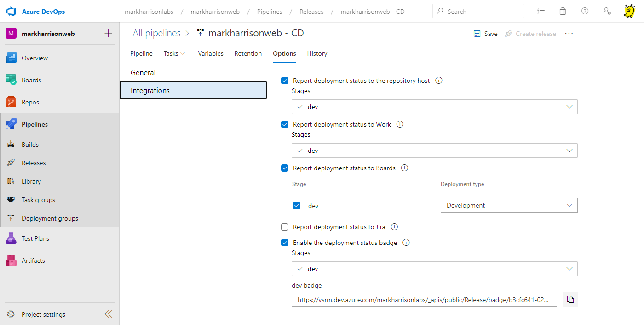Open user settings icon in header
Viewport: 644px width, 325px height.
click(x=607, y=11)
